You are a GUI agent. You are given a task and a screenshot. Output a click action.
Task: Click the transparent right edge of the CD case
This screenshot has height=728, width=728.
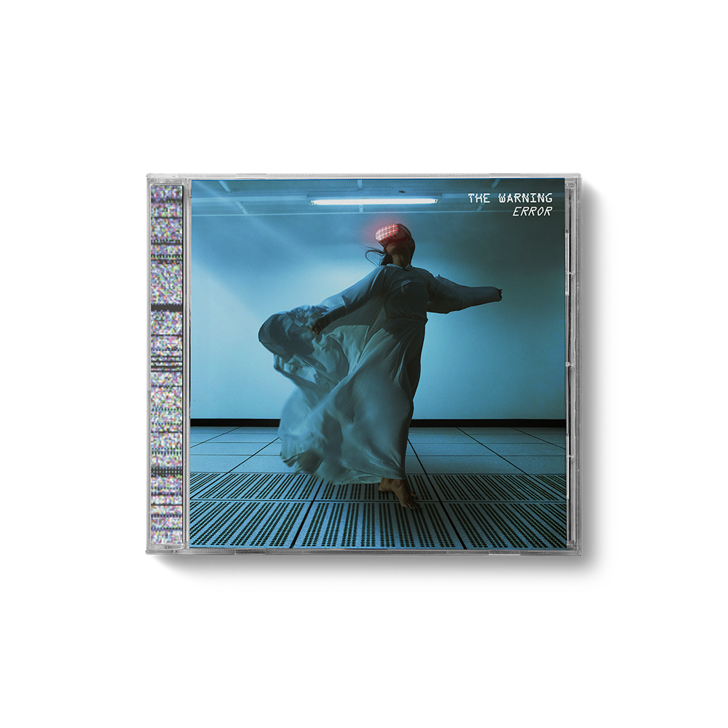point(574,364)
